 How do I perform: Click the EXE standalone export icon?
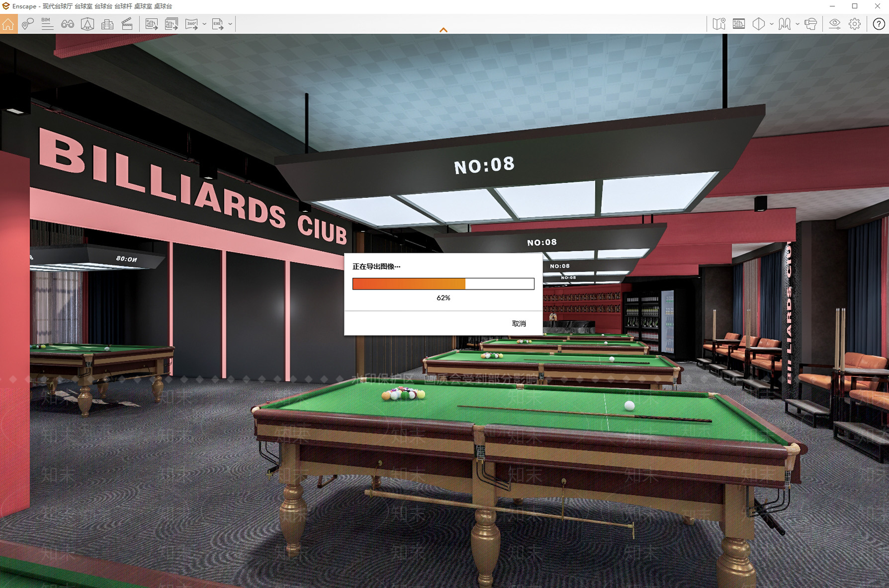(x=218, y=24)
